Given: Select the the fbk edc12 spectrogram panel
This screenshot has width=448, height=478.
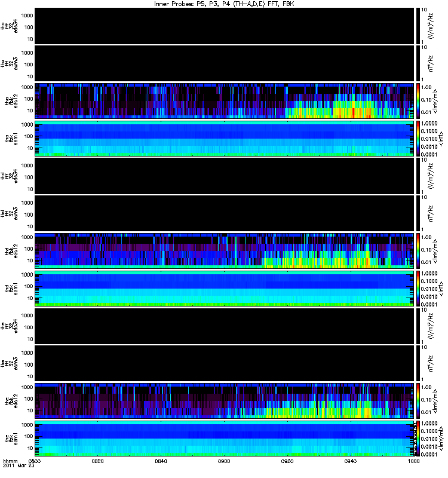Looking at the screenshot, I should coord(225,400).
